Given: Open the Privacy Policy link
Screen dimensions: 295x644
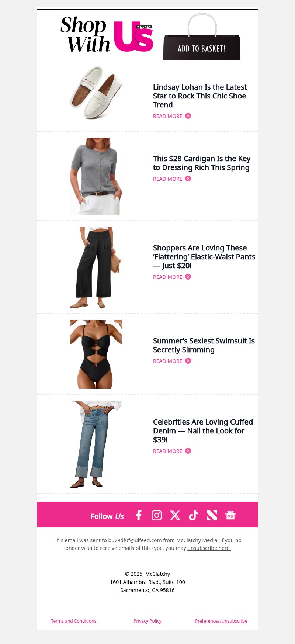Looking at the screenshot, I should point(147,621).
